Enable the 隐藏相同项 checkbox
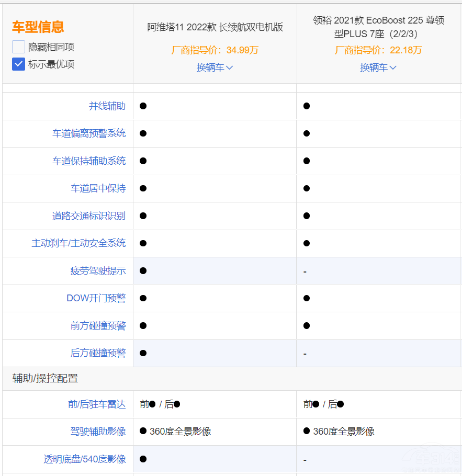The image size is (462, 476). tap(18, 47)
